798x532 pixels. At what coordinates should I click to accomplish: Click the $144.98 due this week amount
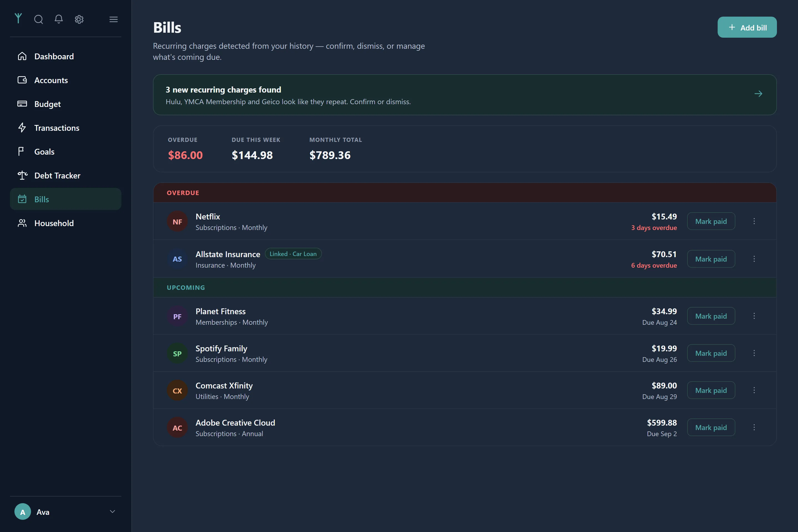(x=252, y=155)
